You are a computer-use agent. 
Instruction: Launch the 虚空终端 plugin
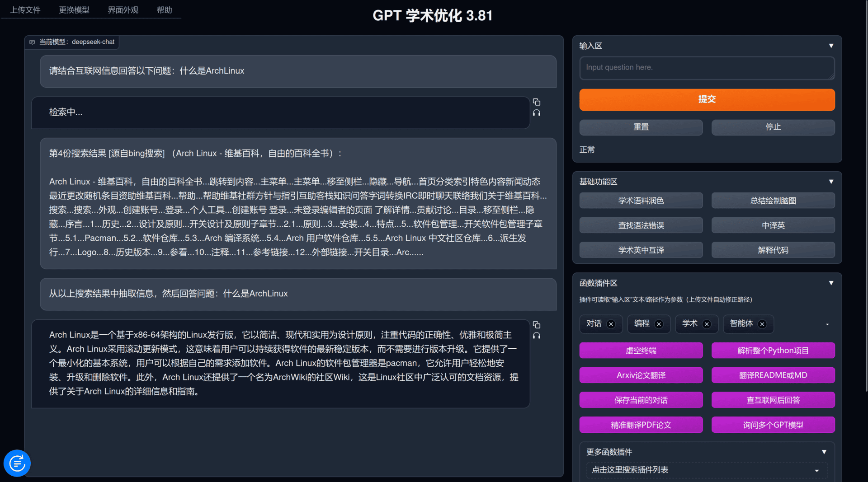pyautogui.click(x=641, y=351)
